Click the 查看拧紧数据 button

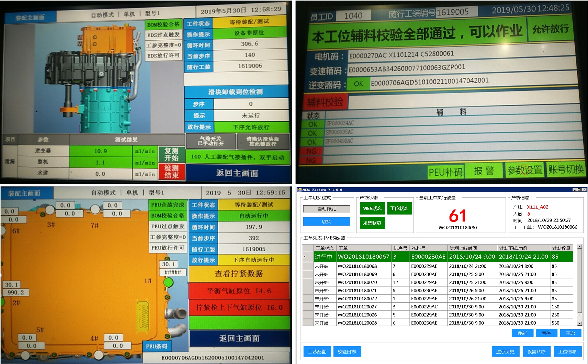pyautogui.click(x=239, y=274)
